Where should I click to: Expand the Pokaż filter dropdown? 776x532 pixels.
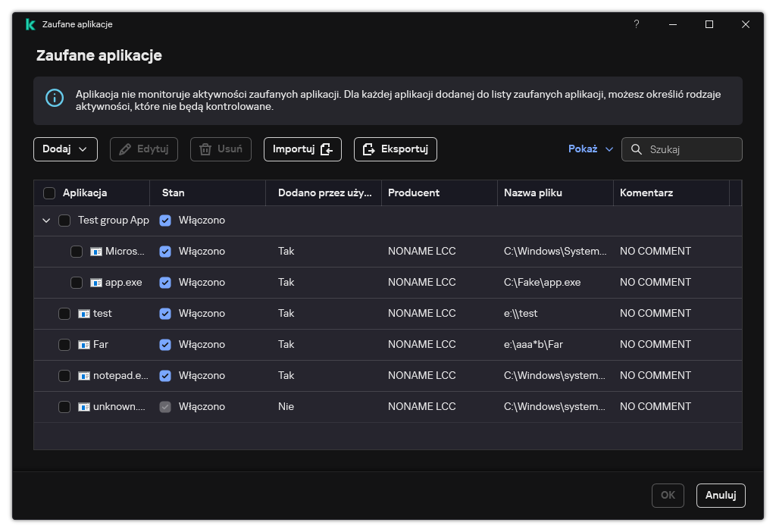coord(590,149)
